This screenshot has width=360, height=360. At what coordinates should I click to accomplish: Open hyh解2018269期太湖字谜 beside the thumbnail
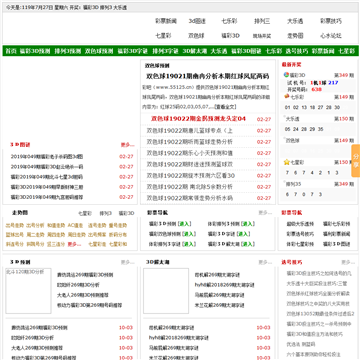click(224, 285)
